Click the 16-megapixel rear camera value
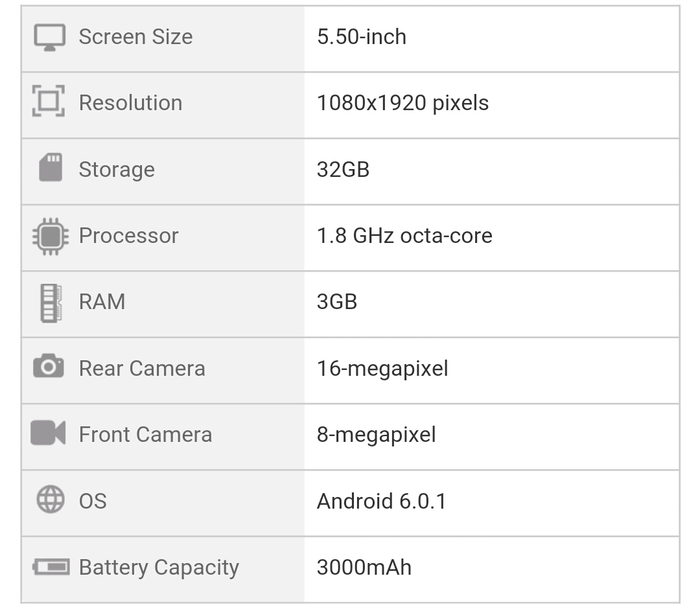This screenshot has height=611, width=700. coord(382,369)
